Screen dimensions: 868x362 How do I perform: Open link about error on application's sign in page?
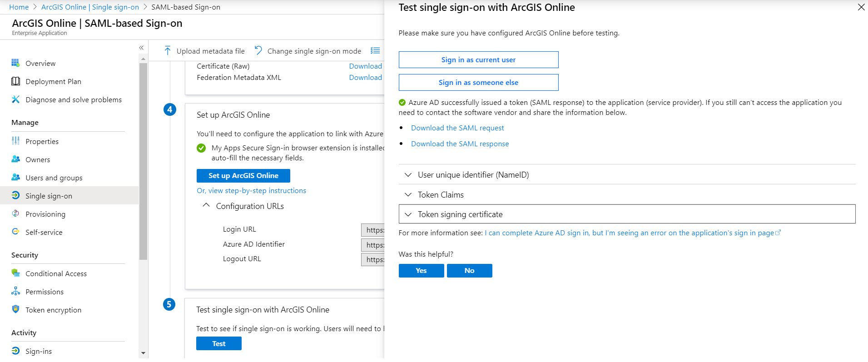tap(629, 233)
